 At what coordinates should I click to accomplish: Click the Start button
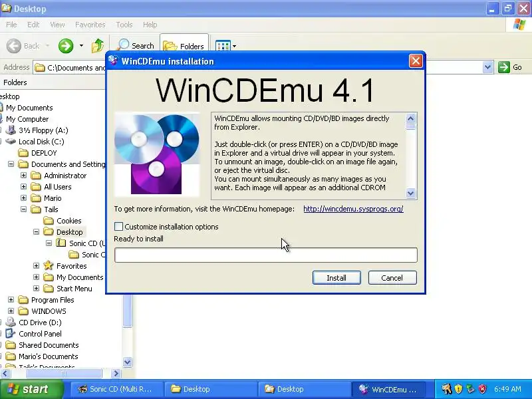32,389
